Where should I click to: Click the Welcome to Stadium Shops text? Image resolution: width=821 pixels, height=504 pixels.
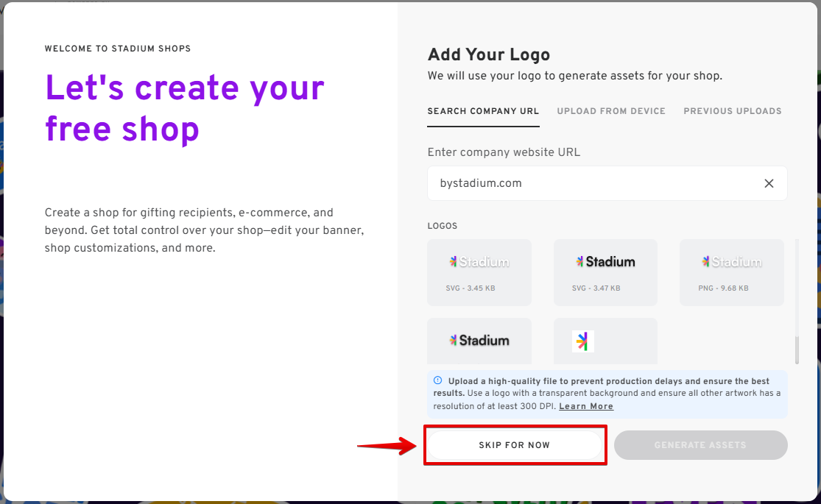click(118, 49)
